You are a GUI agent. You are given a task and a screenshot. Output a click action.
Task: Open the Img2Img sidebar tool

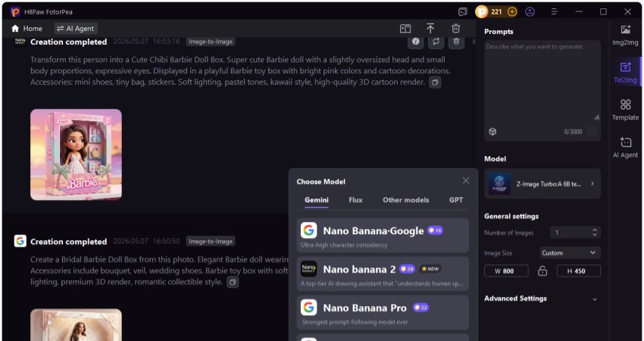(x=625, y=35)
